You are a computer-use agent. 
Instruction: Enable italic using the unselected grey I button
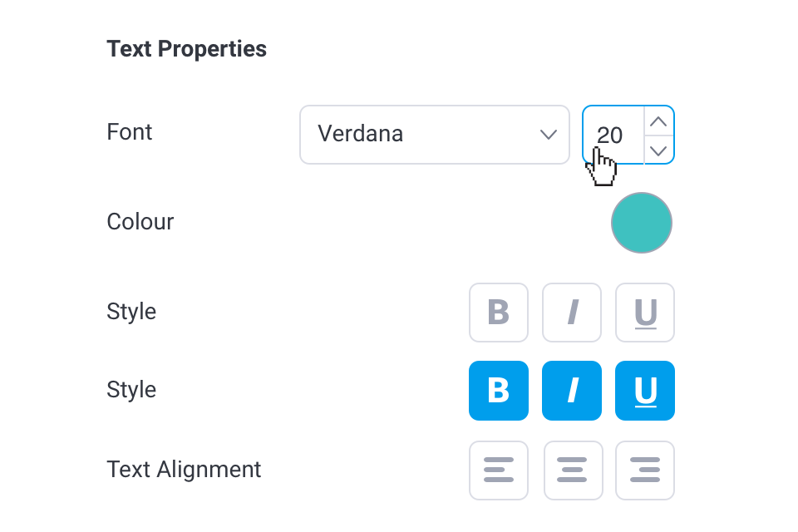(572, 313)
